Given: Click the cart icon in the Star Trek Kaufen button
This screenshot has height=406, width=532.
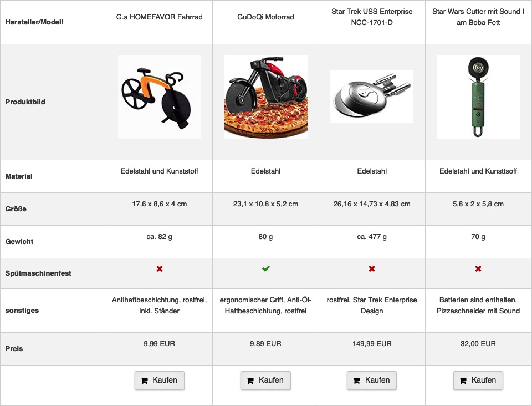Looking at the screenshot, I should pos(356,380).
